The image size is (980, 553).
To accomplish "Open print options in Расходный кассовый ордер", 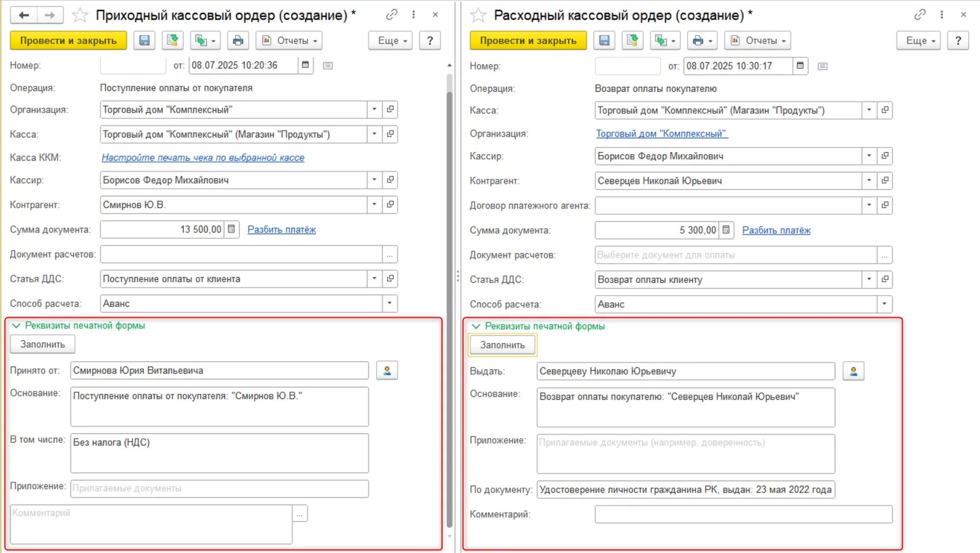I will pyautogui.click(x=702, y=40).
